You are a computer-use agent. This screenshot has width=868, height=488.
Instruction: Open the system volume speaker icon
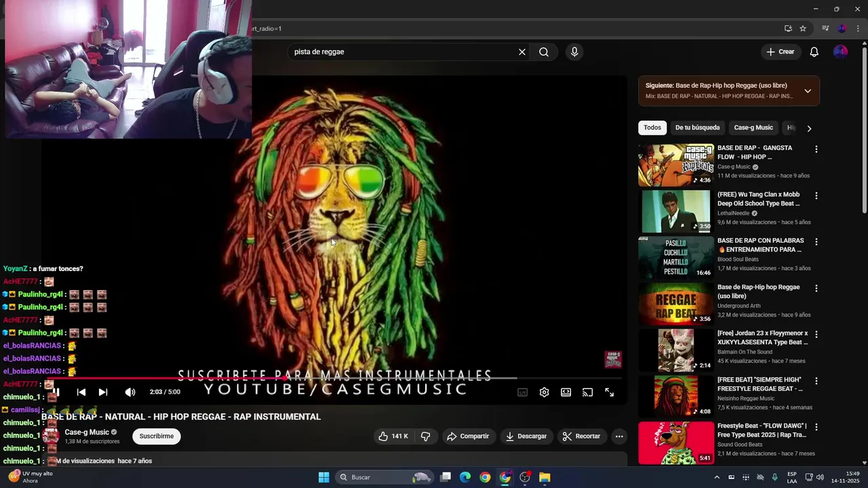[x=820, y=477]
